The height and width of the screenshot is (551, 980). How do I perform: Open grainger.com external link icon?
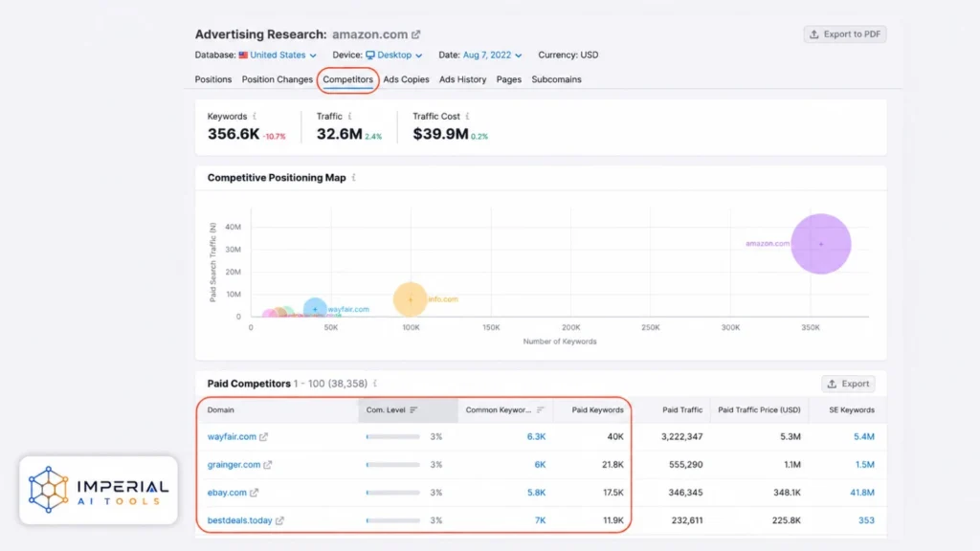[268, 465]
